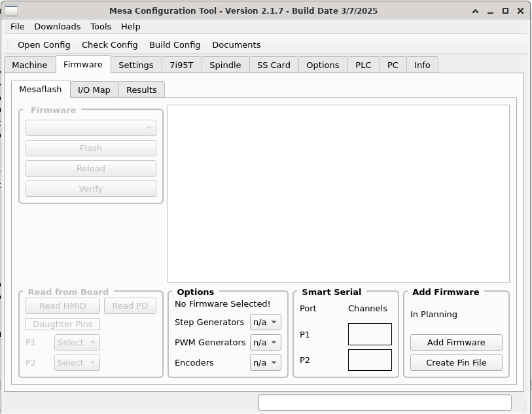Viewport: 532px width, 414px height.
Task: Click the 'Port' column label
Action: tap(308, 309)
